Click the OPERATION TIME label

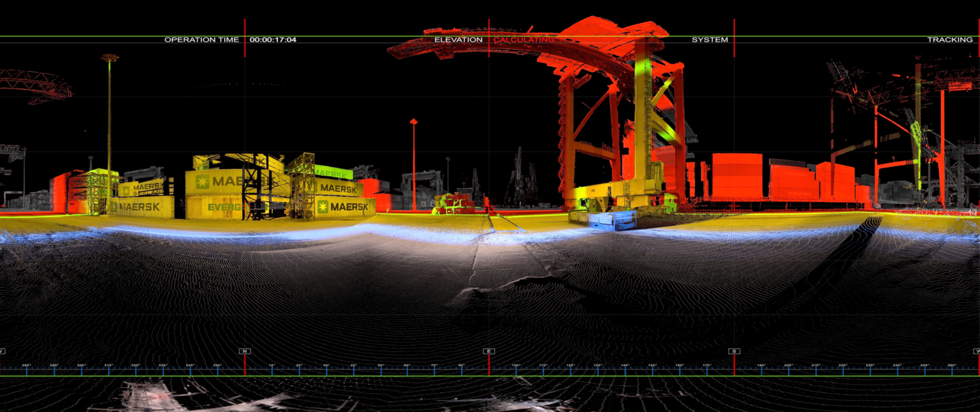click(203, 39)
